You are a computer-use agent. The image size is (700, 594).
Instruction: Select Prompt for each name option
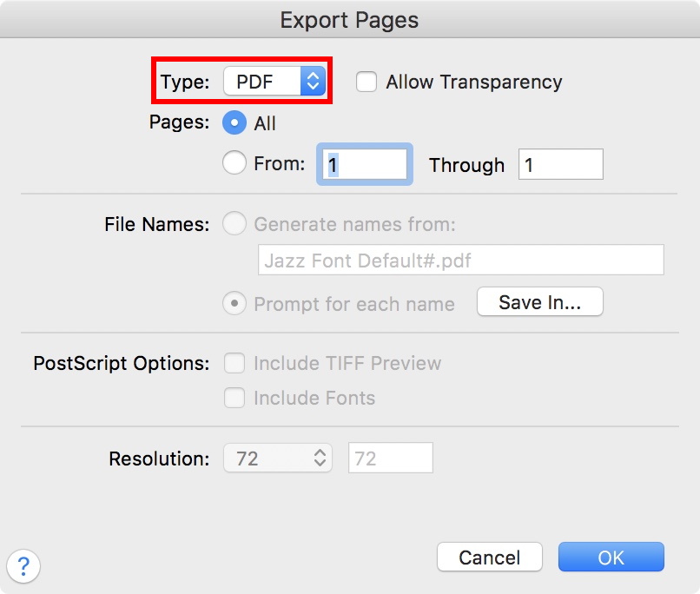pyautogui.click(x=234, y=304)
